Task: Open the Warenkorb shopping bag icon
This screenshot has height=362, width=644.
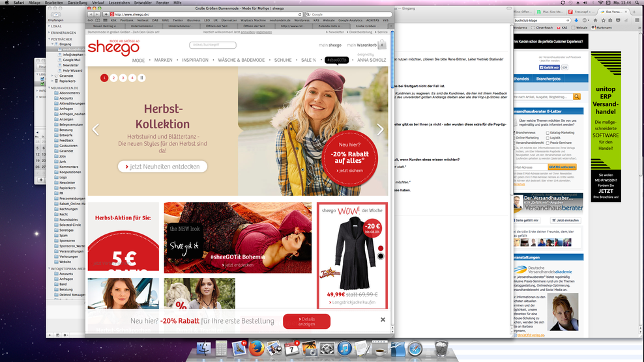Action: tap(382, 44)
